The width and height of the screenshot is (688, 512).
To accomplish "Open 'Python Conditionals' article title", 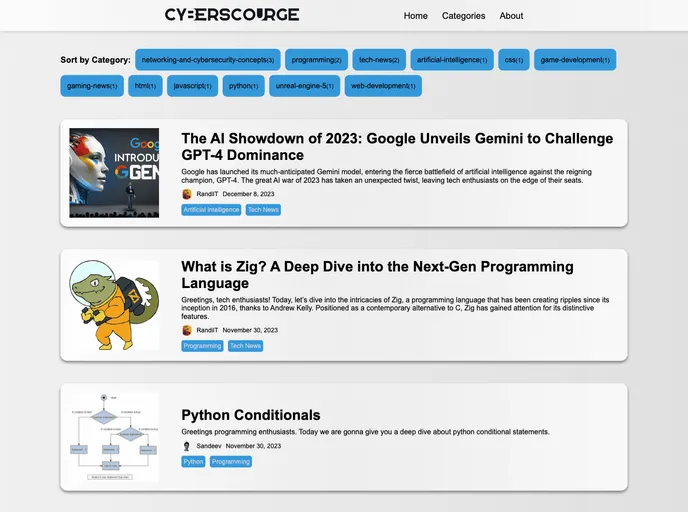I will coord(251,415).
